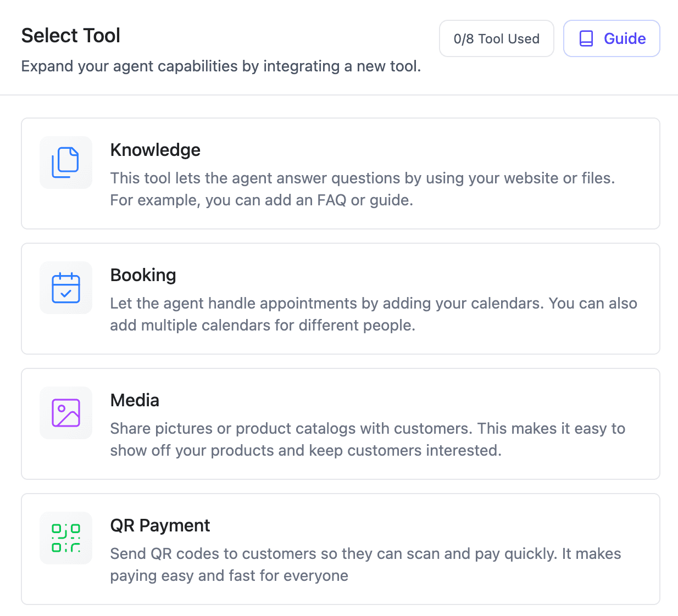
Task: Click the Knowledge documents icon
Action: coord(65,163)
